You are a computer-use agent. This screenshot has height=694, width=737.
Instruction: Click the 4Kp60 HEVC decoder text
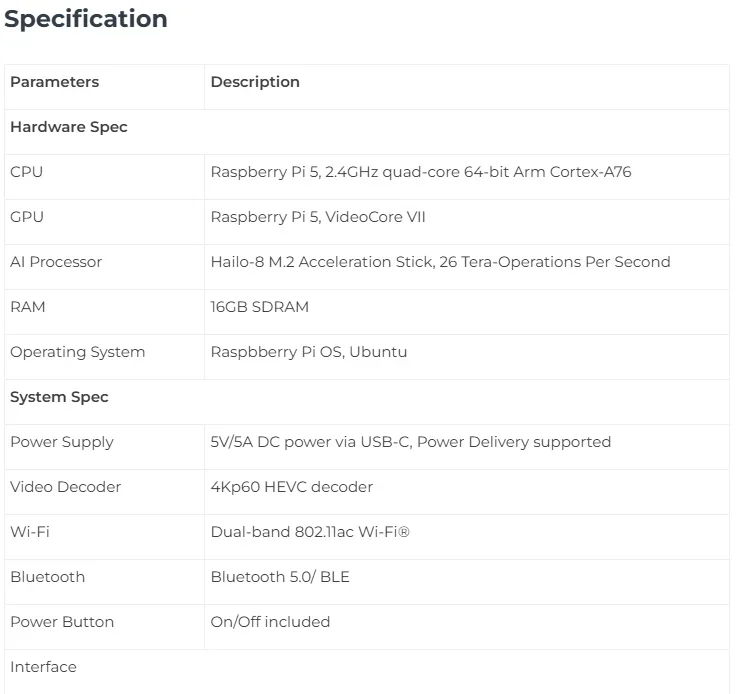point(291,487)
